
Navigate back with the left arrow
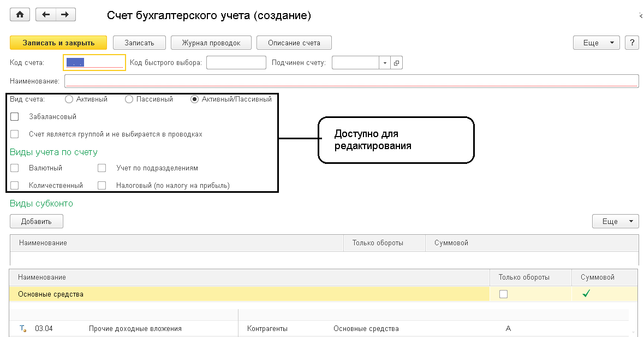(46, 15)
